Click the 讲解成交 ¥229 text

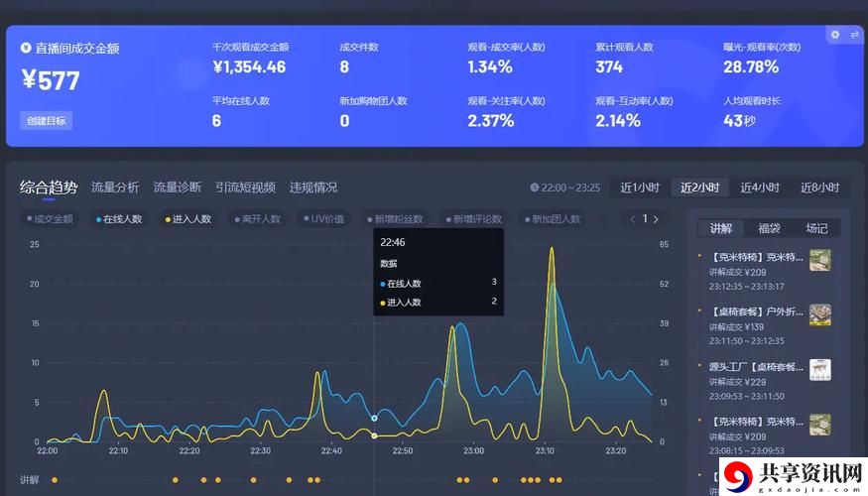(737, 382)
